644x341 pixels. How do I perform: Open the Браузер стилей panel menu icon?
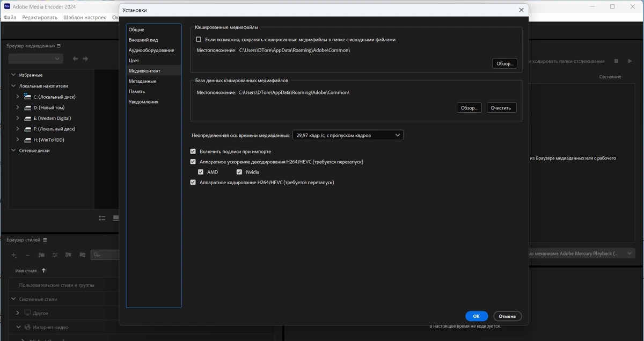45,240
